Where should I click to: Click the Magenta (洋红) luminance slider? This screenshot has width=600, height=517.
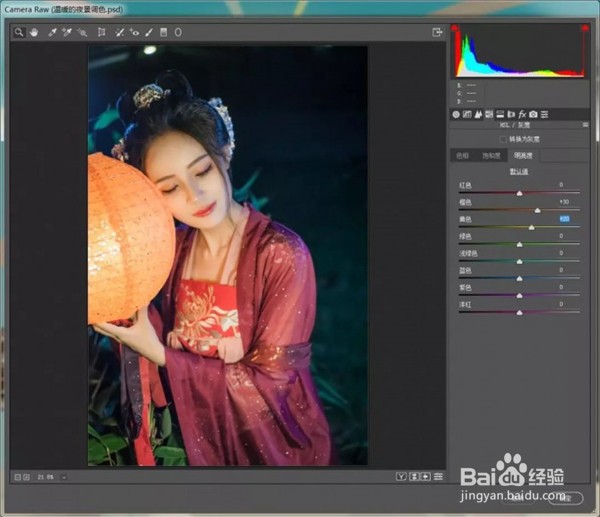pyautogui.click(x=519, y=313)
